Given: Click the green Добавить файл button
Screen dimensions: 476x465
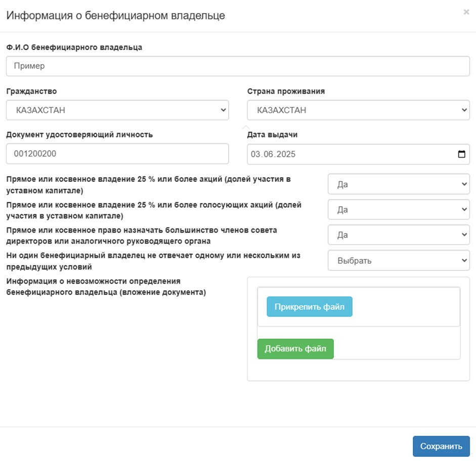Looking at the screenshot, I should [295, 349].
